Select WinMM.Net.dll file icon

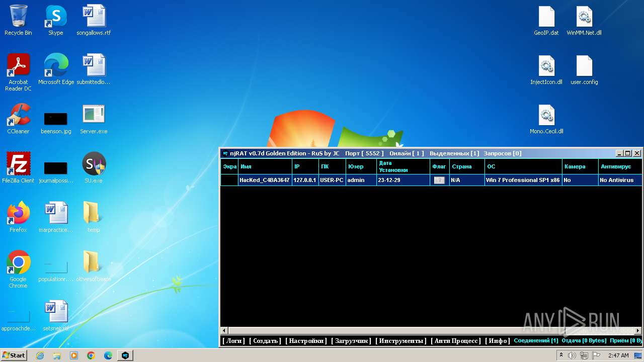584,20
